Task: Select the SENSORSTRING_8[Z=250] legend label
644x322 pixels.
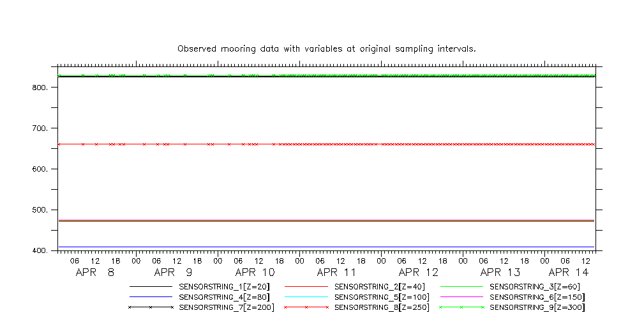Action: click(382, 307)
